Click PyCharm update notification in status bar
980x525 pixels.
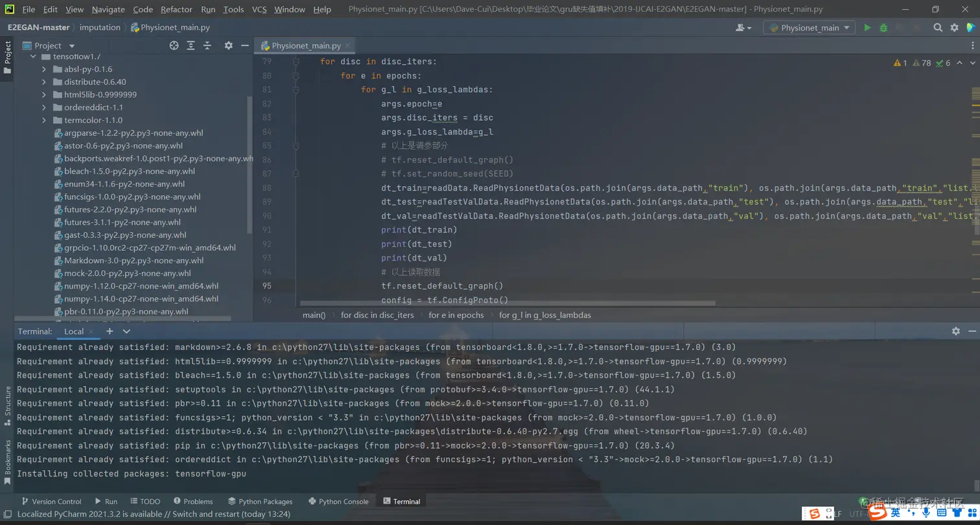click(154, 514)
